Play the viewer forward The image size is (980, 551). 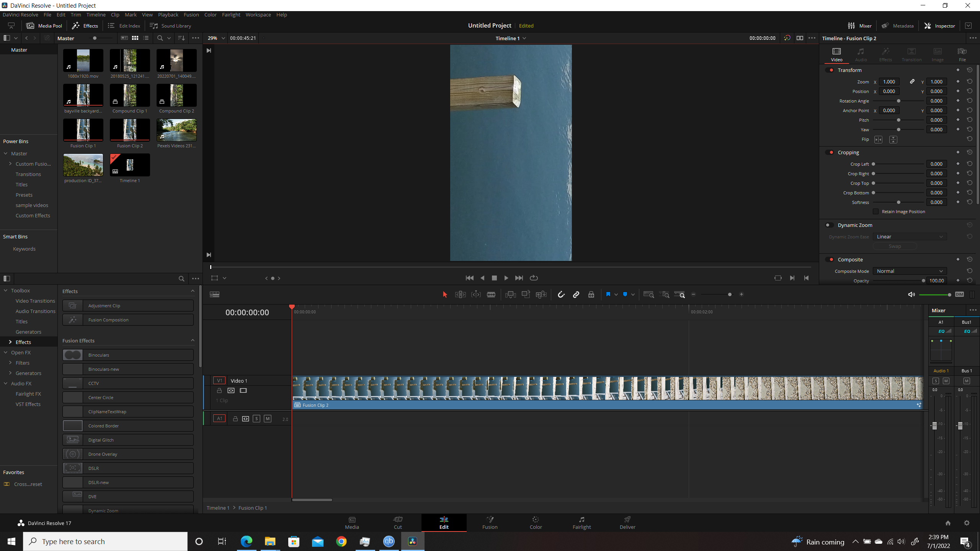pos(506,278)
